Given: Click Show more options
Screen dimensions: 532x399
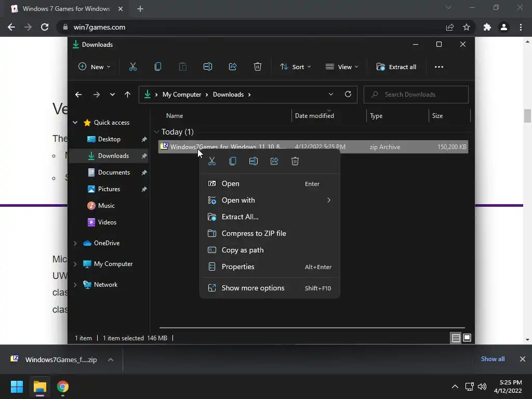Looking at the screenshot, I should tap(270, 288).
